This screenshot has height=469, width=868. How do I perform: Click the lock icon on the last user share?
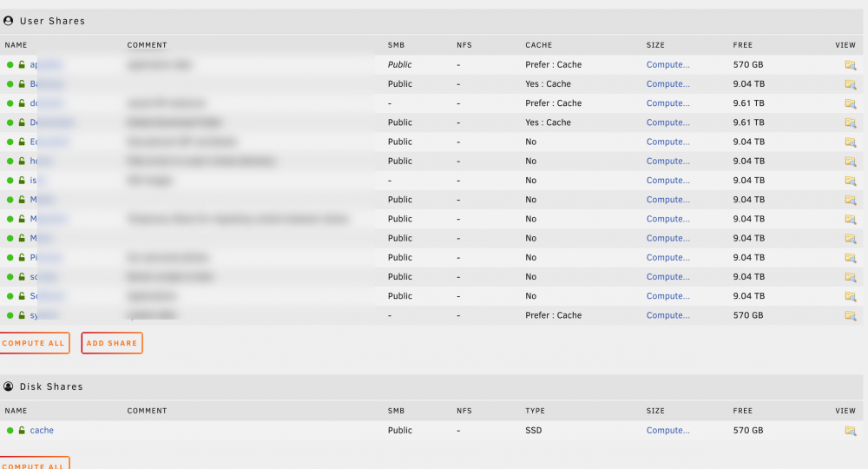click(x=22, y=315)
